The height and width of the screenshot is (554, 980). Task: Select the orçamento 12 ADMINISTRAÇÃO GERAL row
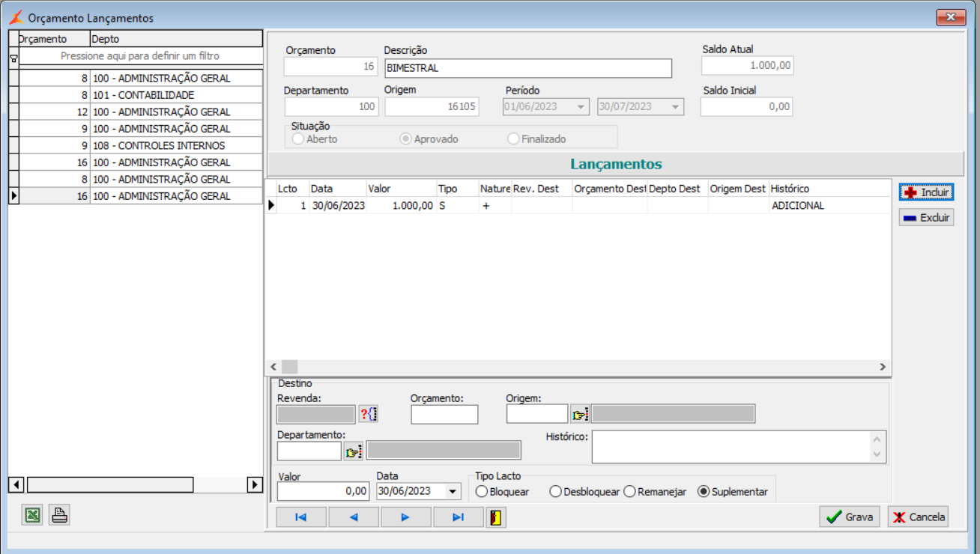140,112
